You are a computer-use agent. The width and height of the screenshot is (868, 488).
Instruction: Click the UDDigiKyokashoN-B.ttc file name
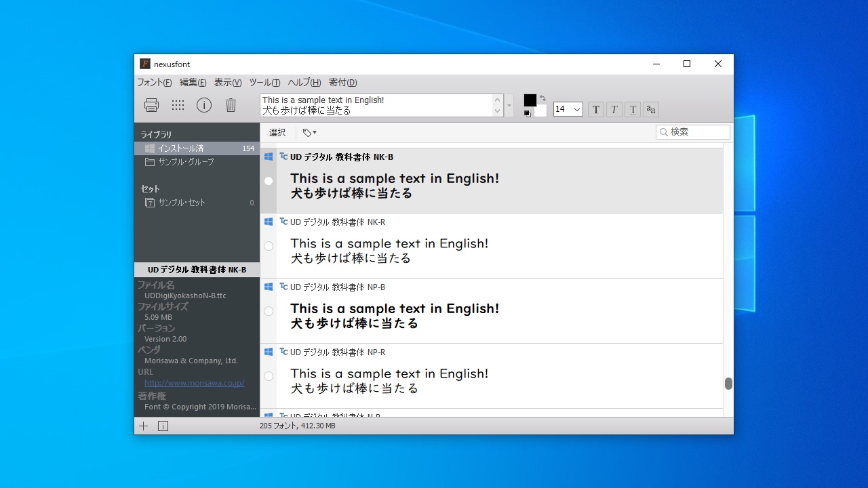click(x=185, y=296)
